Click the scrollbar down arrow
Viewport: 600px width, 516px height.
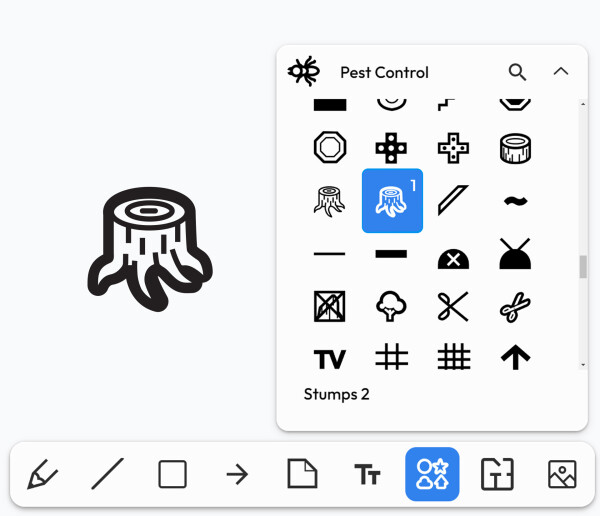[583, 365]
